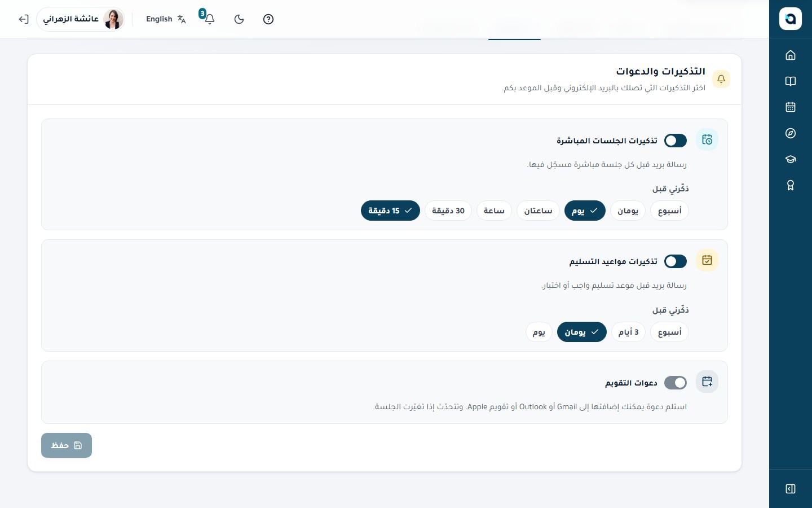The image size is (812, 508).
Task: Click the calendar invites plus icon
Action: [707, 382]
